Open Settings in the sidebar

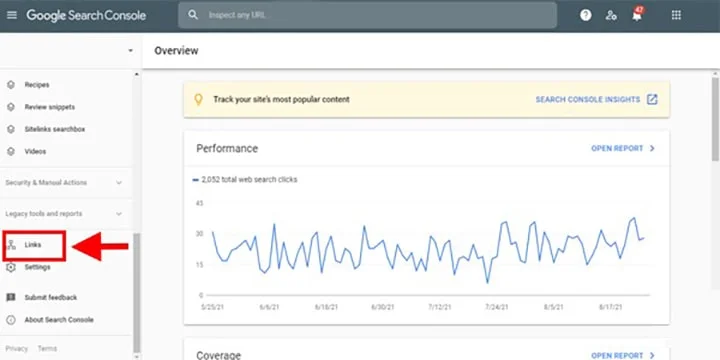(37, 267)
